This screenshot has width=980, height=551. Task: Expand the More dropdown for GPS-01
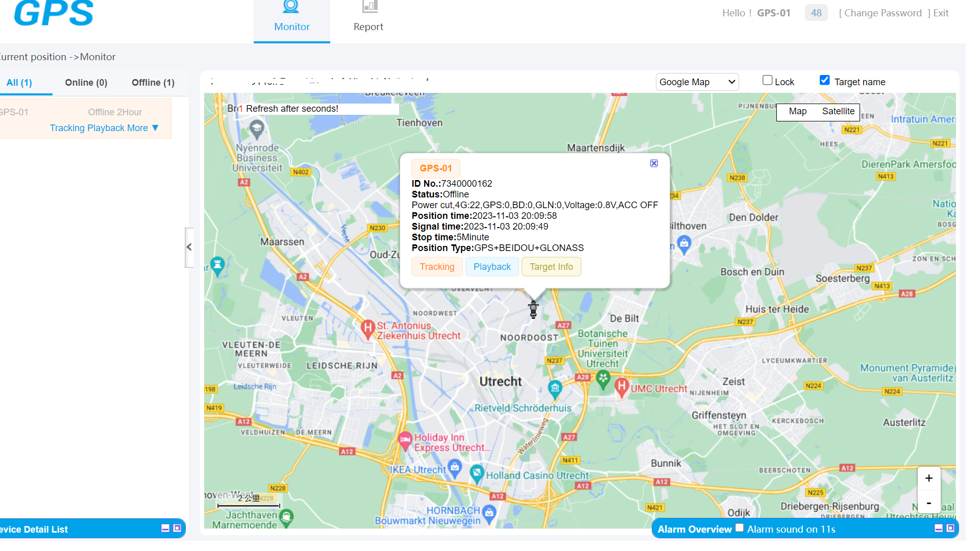[143, 128]
